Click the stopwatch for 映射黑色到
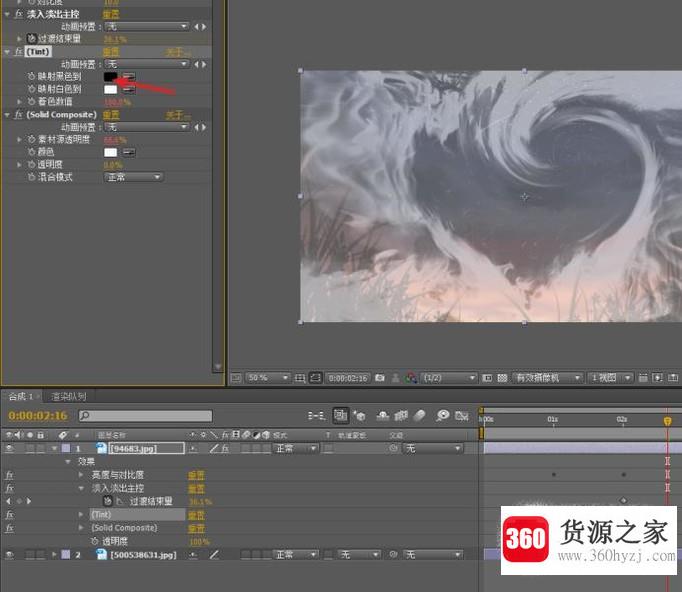Image resolution: width=682 pixels, height=592 pixels. click(31, 77)
